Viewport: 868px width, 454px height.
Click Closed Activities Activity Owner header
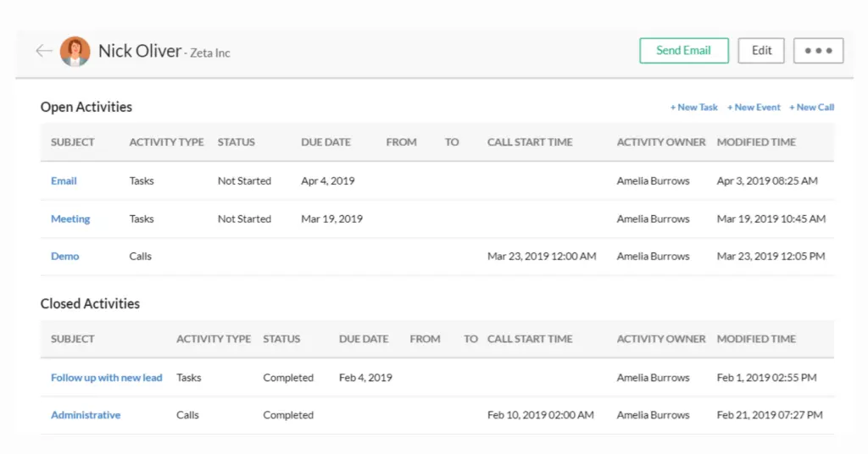click(661, 339)
